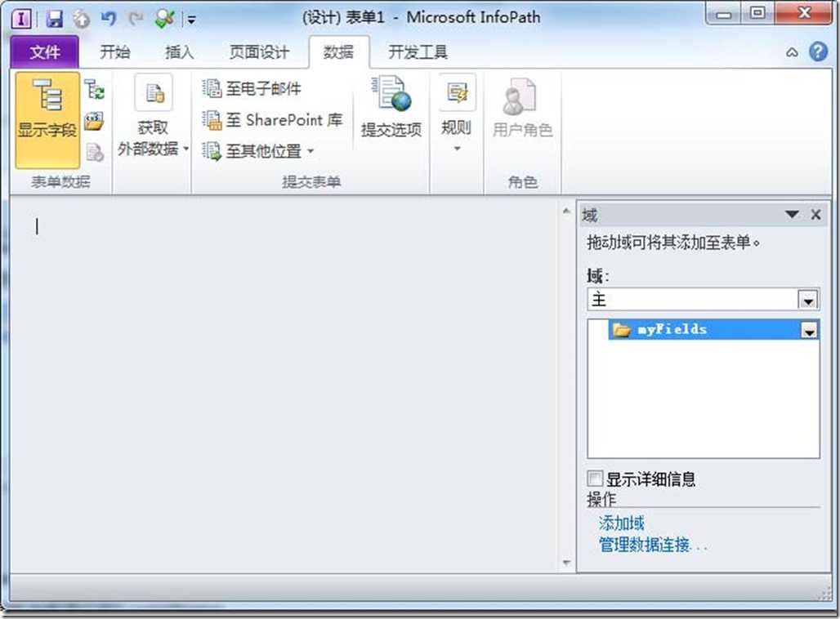Click the redo arrow icon
Screen dimensions: 840x619
point(136,20)
